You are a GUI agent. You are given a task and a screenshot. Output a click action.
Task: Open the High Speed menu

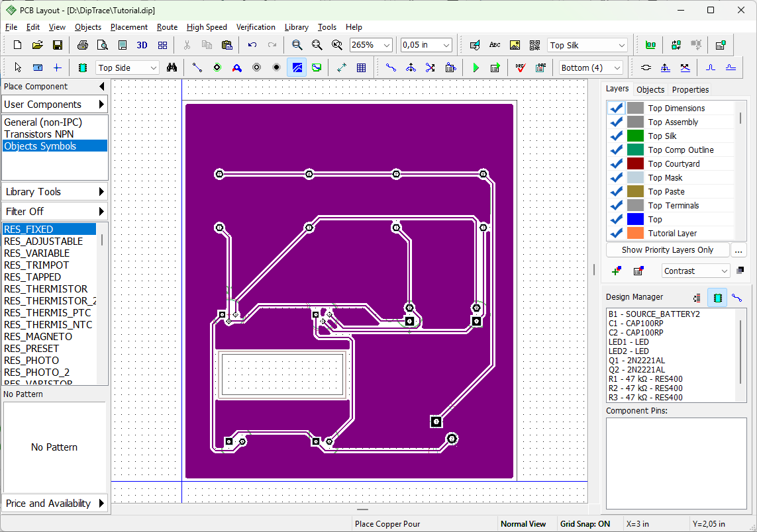tap(207, 27)
